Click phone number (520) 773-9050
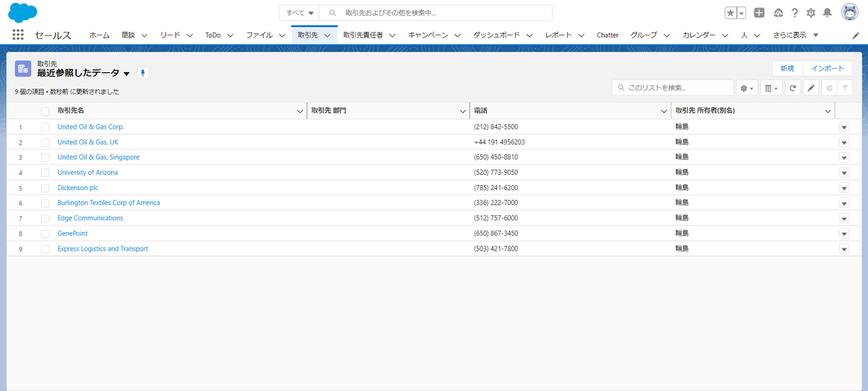868x391 pixels. click(496, 173)
